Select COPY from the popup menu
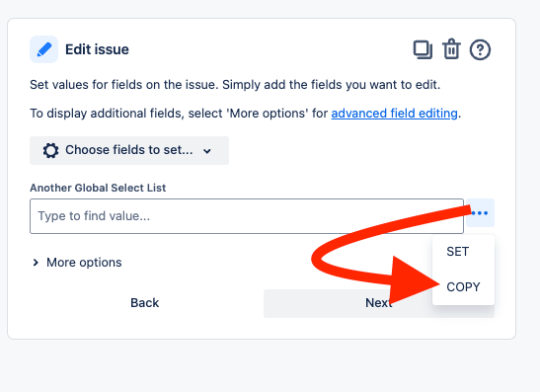This screenshot has width=540, height=392. [x=463, y=287]
